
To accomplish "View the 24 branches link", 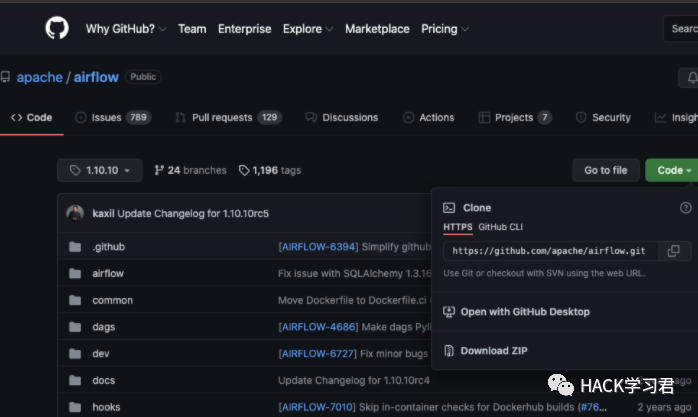I will pyautogui.click(x=190, y=170).
